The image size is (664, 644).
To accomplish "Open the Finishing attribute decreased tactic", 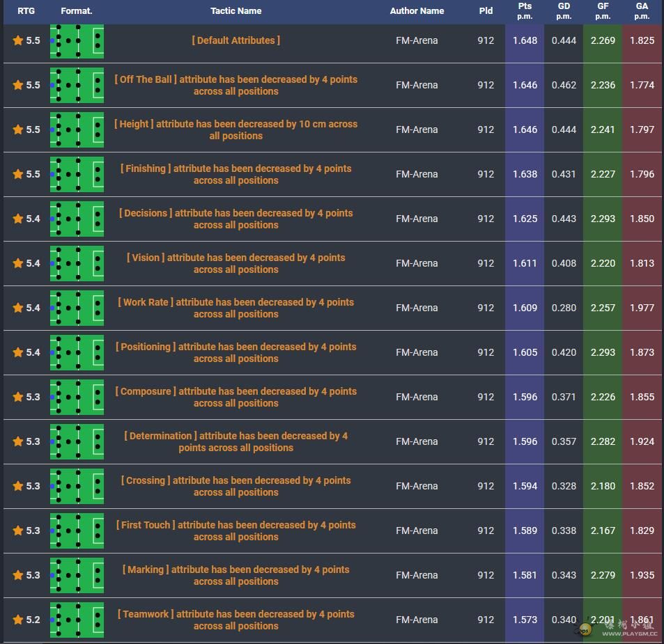I will pyautogui.click(x=236, y=174).
